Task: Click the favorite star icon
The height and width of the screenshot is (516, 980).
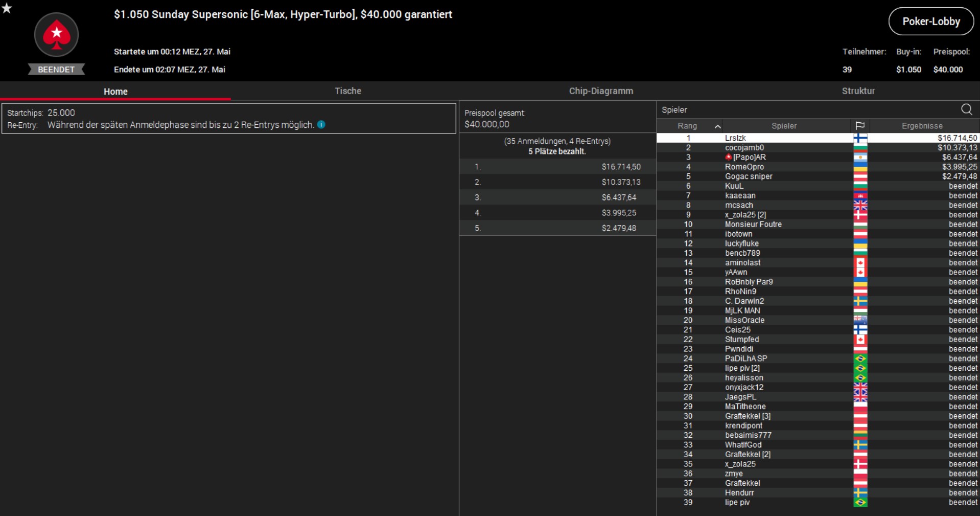Action: click(7, 8)
